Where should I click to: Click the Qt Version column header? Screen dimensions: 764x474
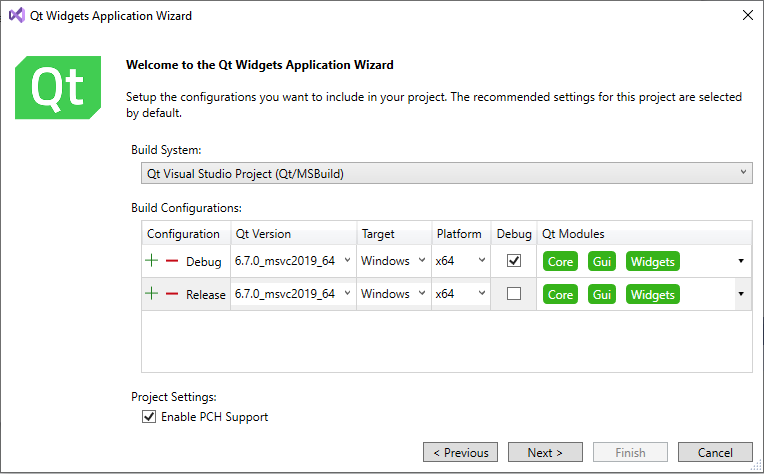pos(293,233)
